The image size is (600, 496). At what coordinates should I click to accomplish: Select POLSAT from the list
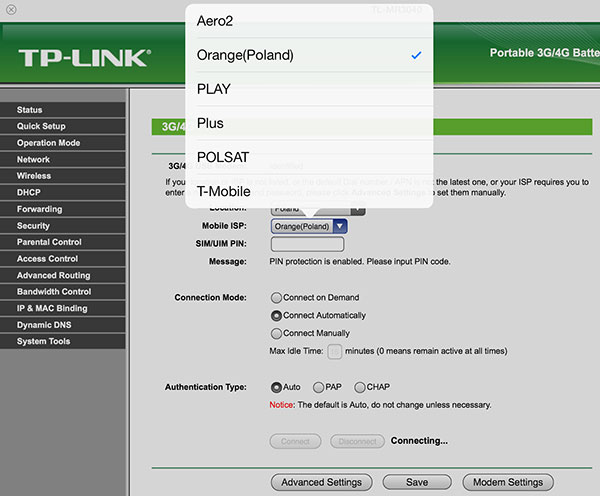pos(309,157)
